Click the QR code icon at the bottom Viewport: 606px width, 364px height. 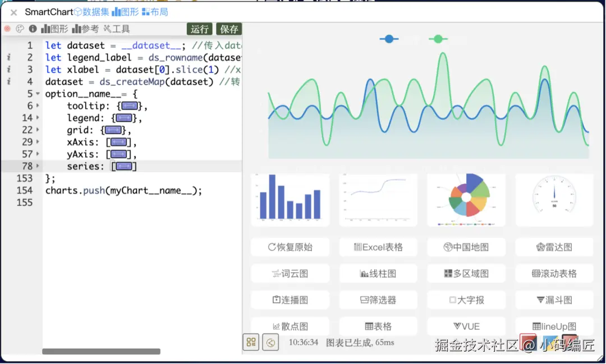click(x=251, y=342)
